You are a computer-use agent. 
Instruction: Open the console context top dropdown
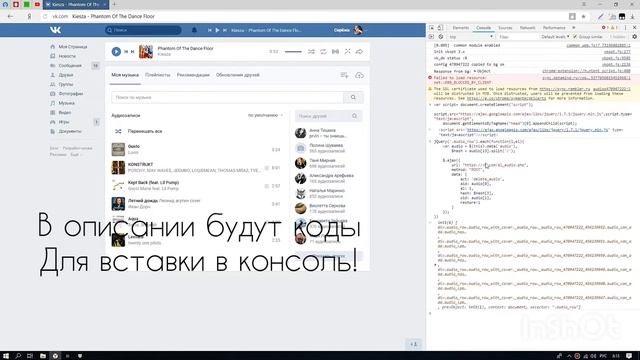[471, 37]
